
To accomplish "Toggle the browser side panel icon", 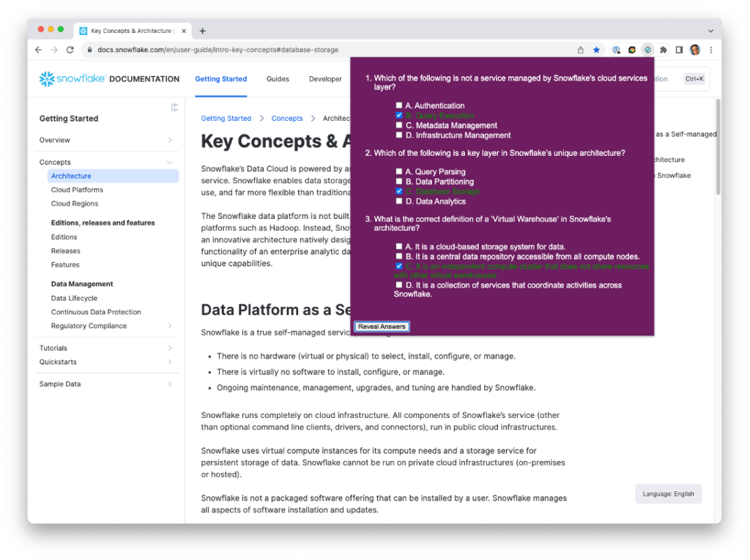I will pos(679,50).
